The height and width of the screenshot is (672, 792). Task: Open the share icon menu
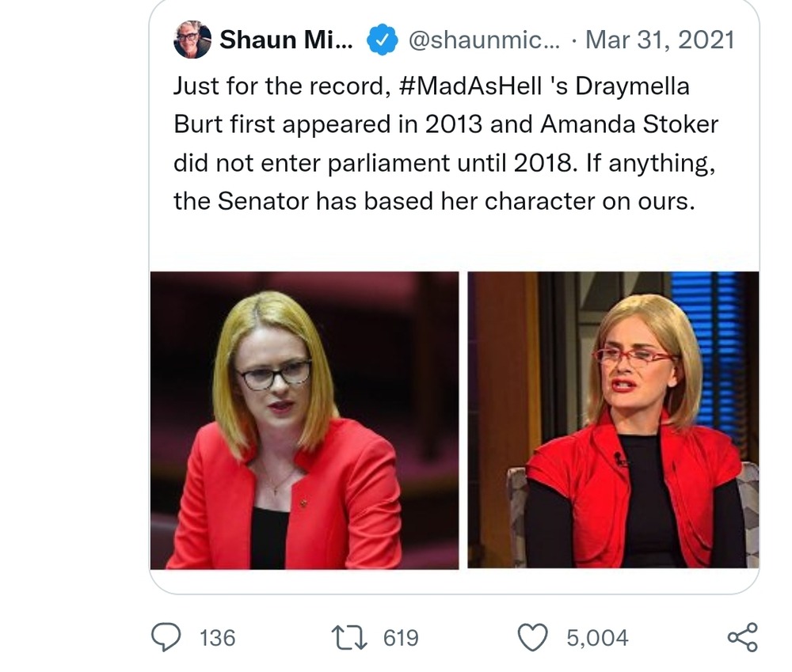click(742, 637)
